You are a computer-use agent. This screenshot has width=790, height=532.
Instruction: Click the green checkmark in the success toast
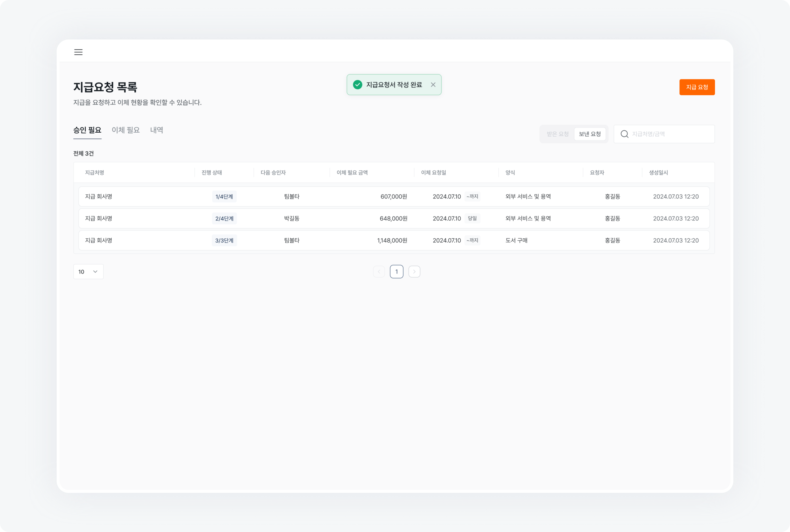tap(358, 84)
